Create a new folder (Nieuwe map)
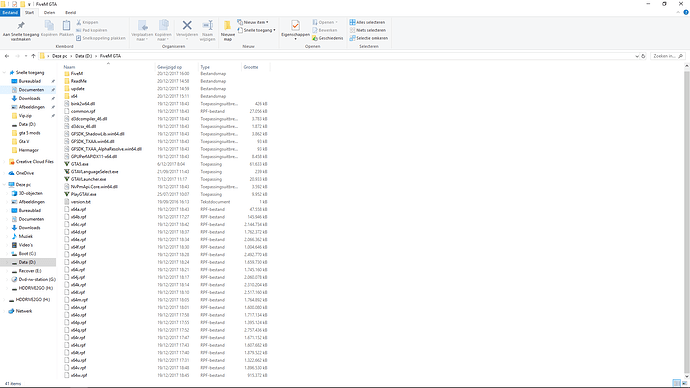 (228, 30)
